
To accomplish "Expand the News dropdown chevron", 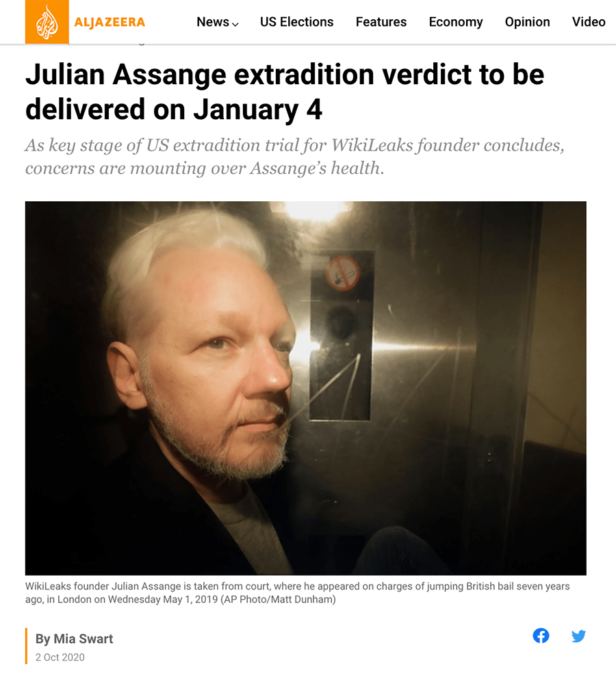I will pos(235,24).
